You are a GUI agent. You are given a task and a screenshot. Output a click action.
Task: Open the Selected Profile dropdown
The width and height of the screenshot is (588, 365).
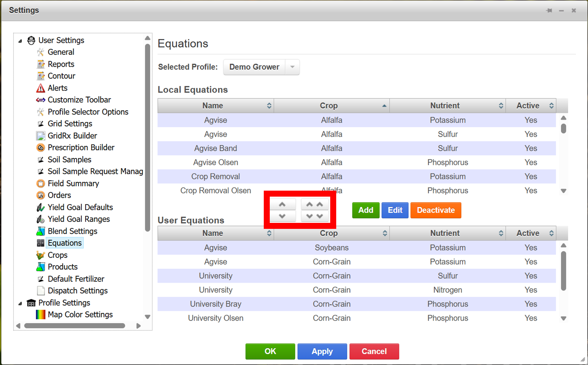pos(292,67)
